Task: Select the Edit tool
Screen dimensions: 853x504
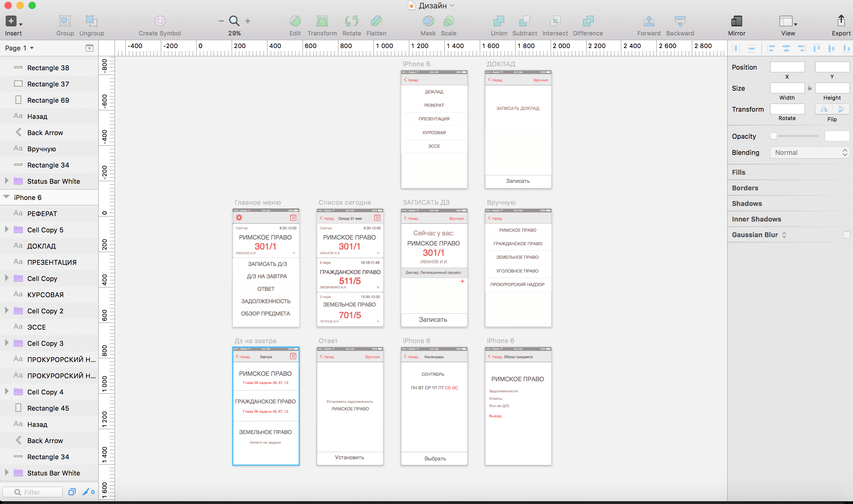Action: tap(295, 21)
